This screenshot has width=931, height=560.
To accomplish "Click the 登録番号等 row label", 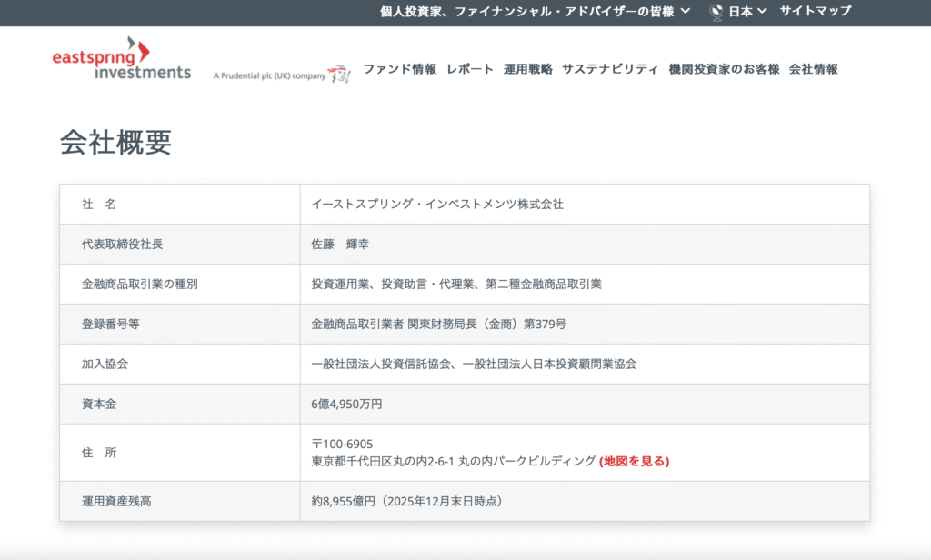I will pos(111,325).
